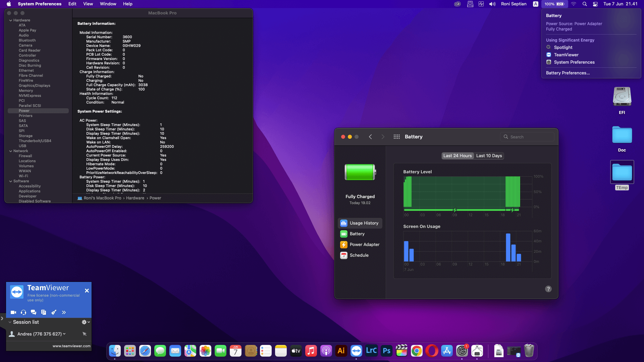
Task: Select Spotlight in significant energy list
Action: tap(563, 48)
